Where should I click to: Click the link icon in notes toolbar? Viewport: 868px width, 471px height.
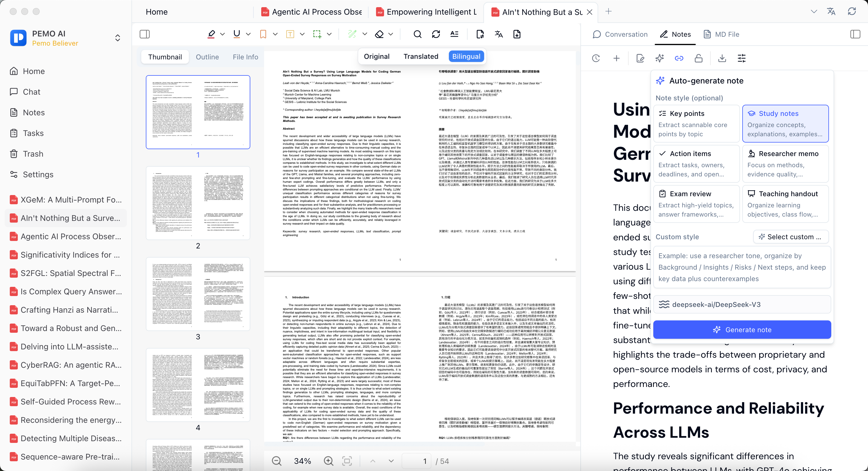(679, 58)
